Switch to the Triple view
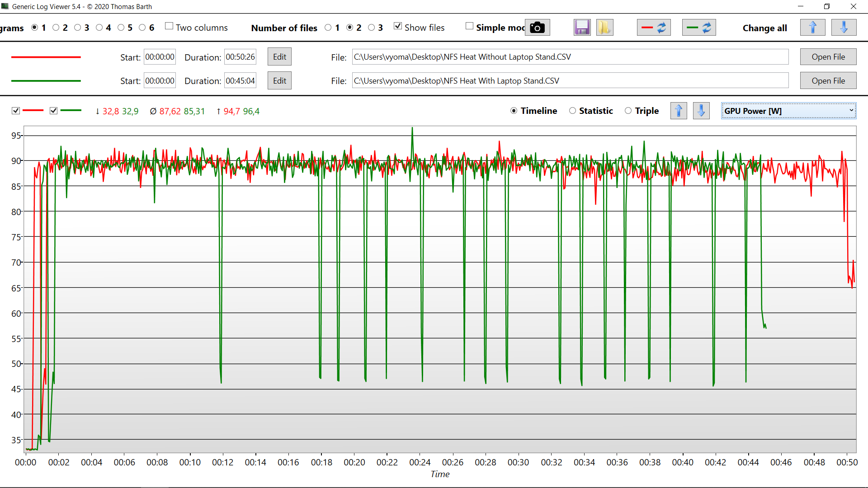 point(628,111)
